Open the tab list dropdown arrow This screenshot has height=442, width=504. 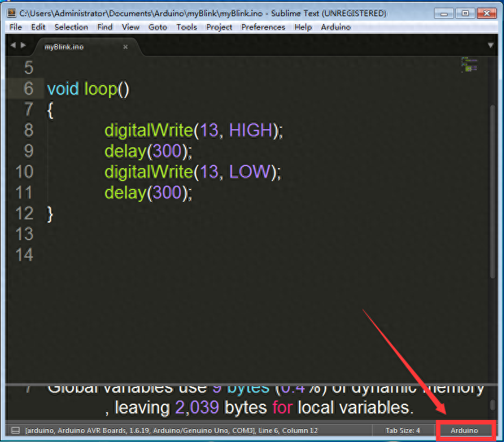tap(490, 45)
